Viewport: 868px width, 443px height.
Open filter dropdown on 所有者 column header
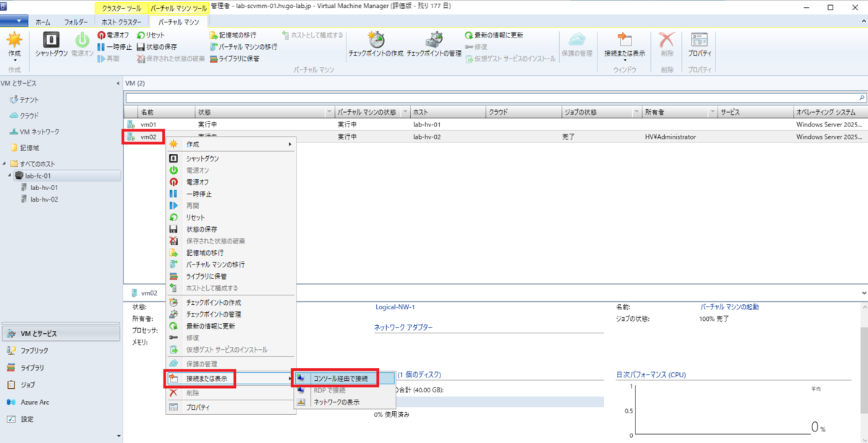[711, 113]
